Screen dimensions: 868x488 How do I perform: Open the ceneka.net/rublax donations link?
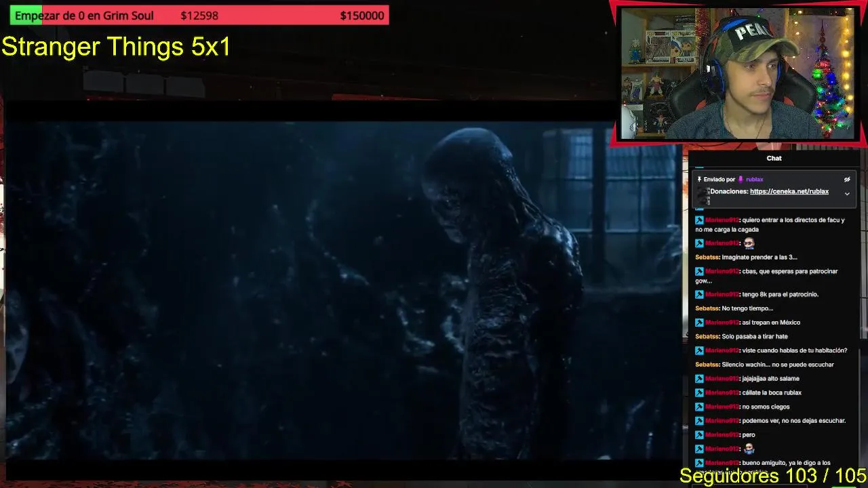[789, 192]
